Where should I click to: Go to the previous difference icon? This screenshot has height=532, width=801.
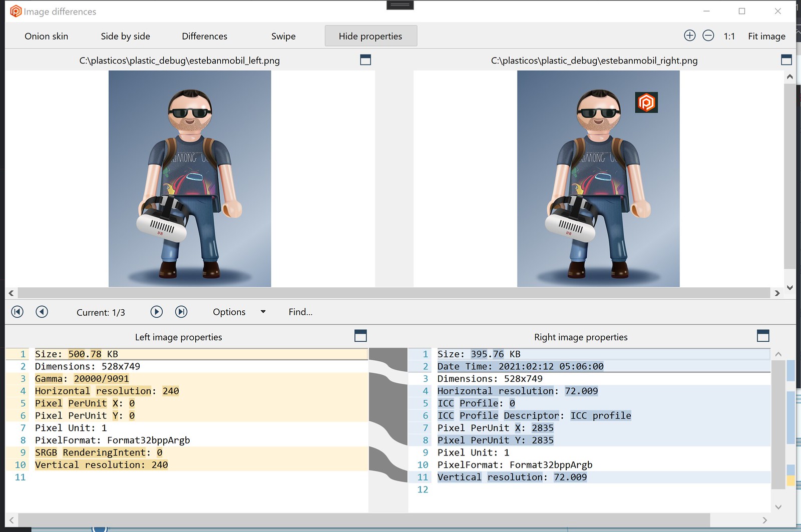(x=42, y=311)
